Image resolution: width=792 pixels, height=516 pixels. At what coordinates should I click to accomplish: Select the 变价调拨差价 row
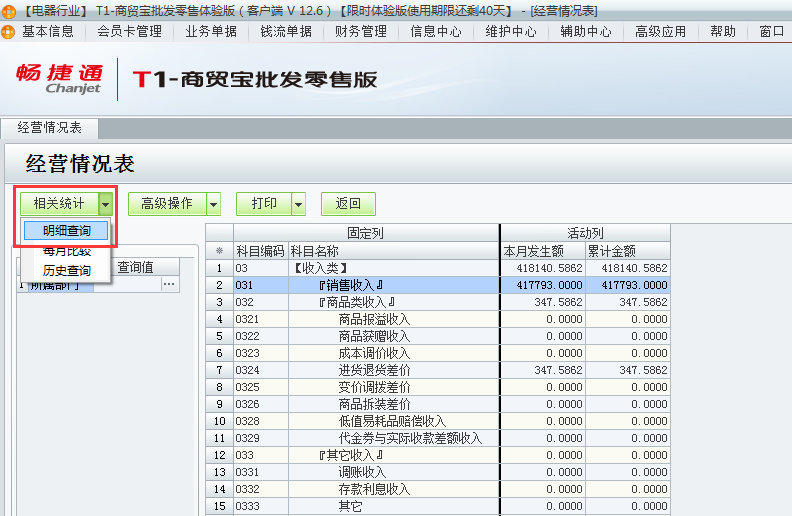click(438, 387)
